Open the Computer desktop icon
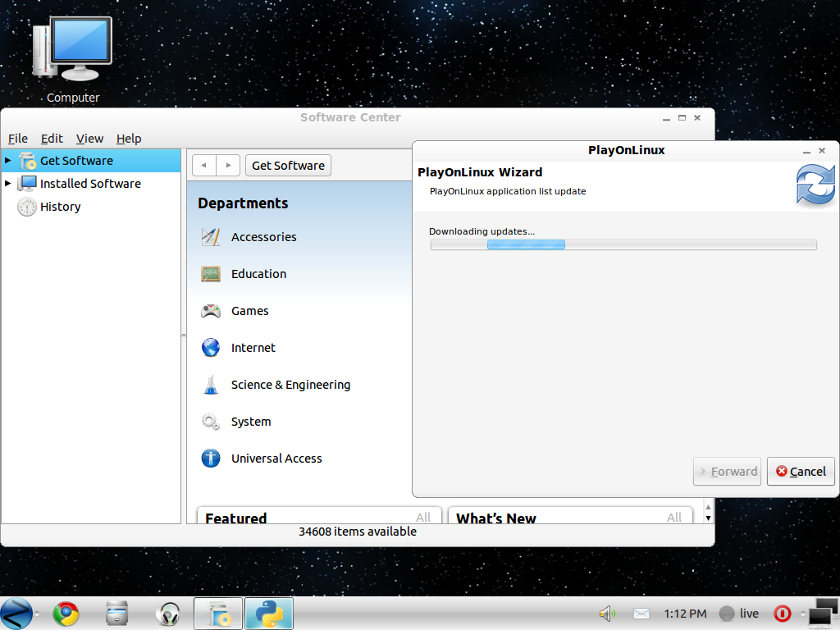The width and height of the screenshot is (840, 630). [x=73, y=49]
